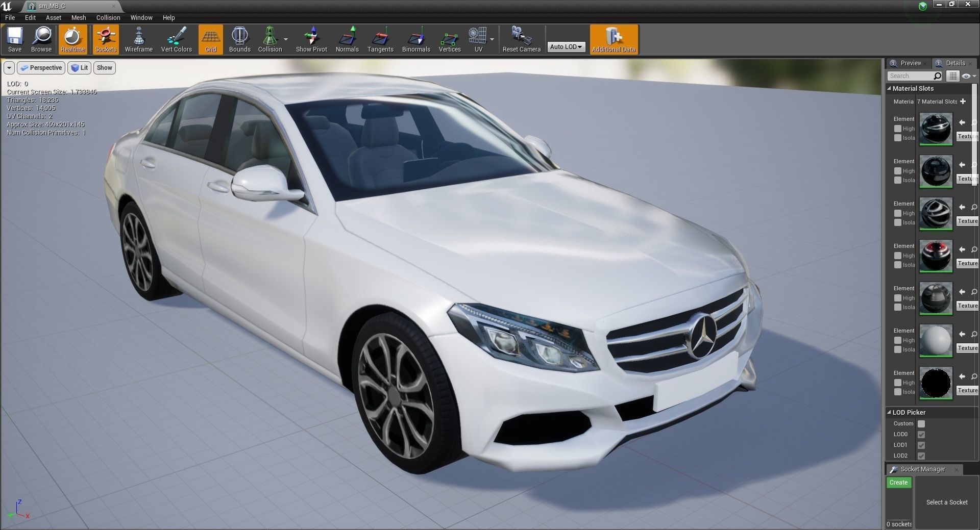Image resolution: width=980 pixels, height=530 pixels.
Task: Uncheck the LOD1 checkbox
Action: [x=921, y=445]
